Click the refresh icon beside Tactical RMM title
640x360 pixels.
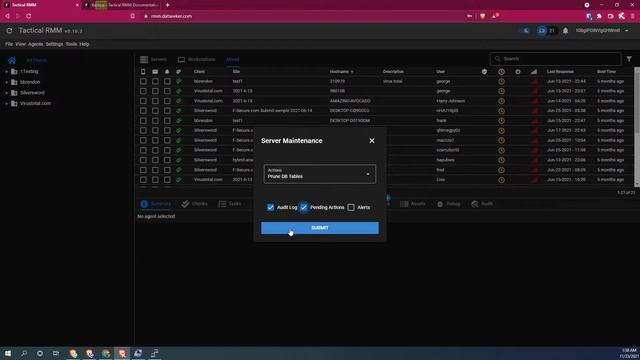pyautogui.click(x=9, y=31)
